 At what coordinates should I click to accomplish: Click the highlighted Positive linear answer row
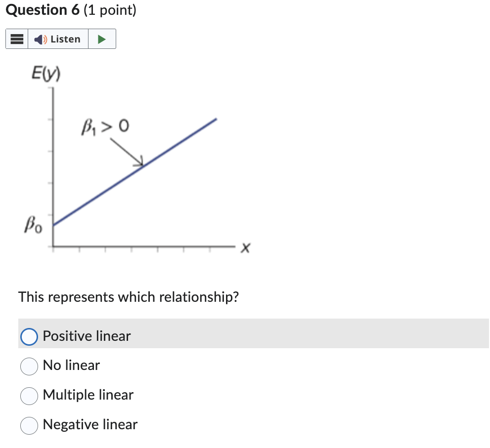[x=86, y=336]
